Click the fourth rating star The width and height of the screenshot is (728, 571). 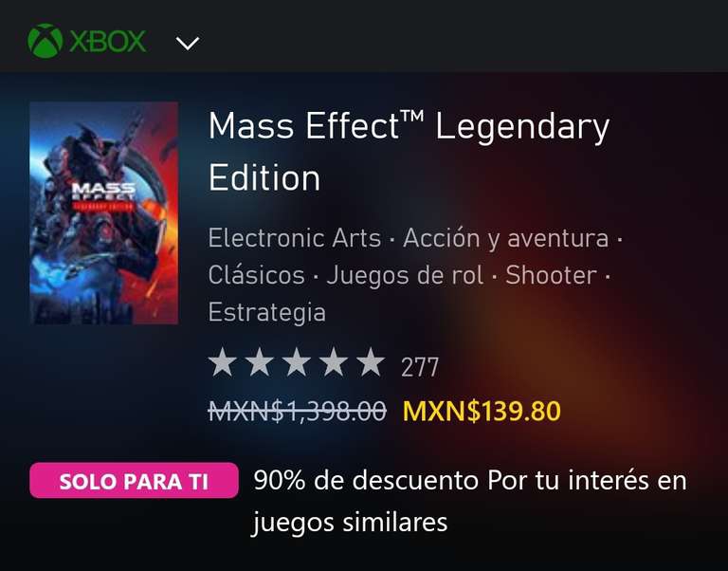[334, 362]
